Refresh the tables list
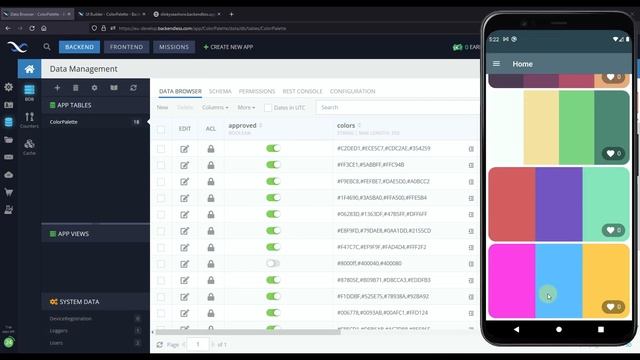Screen dimensions: 640x360 click(133, 88)
